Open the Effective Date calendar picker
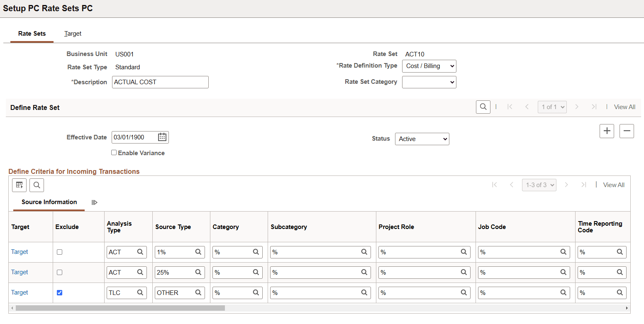 pos(162,137)
